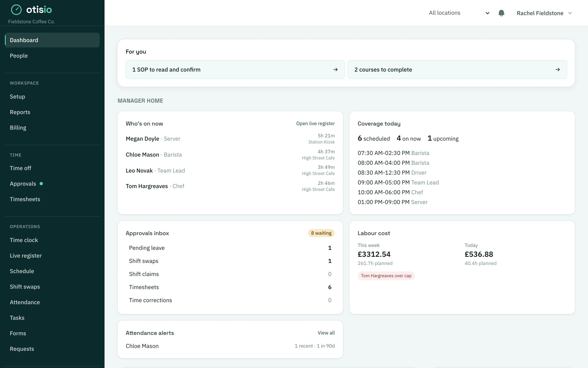Click the 1 upcoming coverage stat
The height and width of the screenshot is (368, 588).
click(443, 138)
